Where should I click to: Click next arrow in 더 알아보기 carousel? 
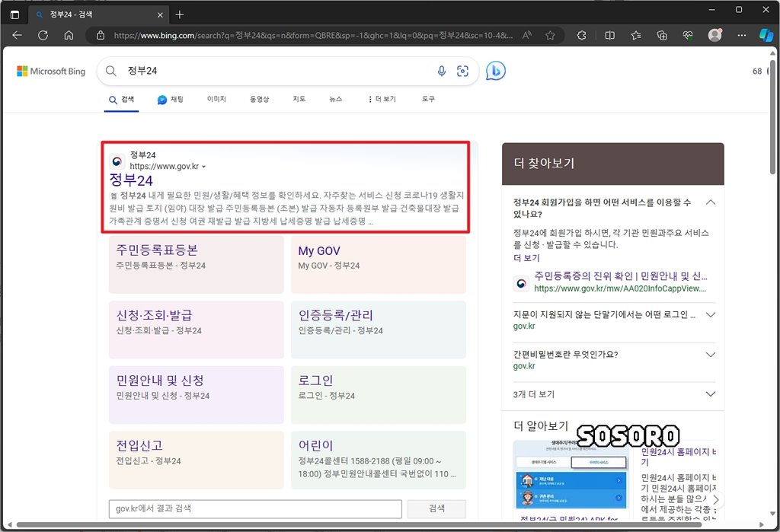[716, 499]
